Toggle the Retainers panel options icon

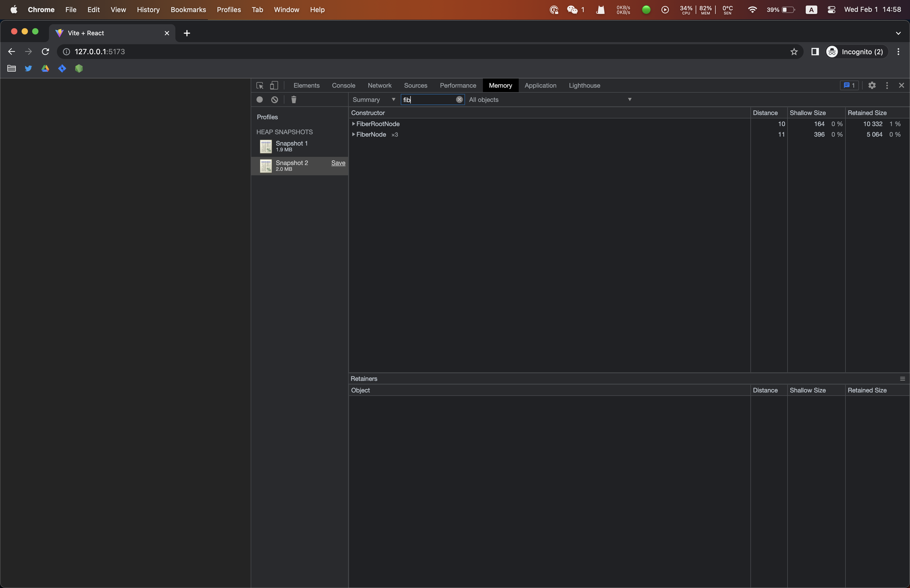click(902, 378)
